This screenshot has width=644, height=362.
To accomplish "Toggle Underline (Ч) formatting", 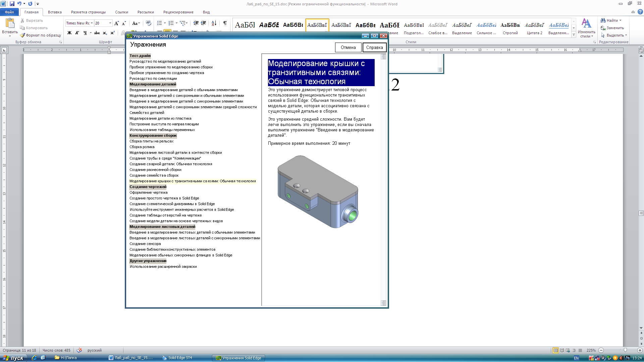I will point(85,33).
